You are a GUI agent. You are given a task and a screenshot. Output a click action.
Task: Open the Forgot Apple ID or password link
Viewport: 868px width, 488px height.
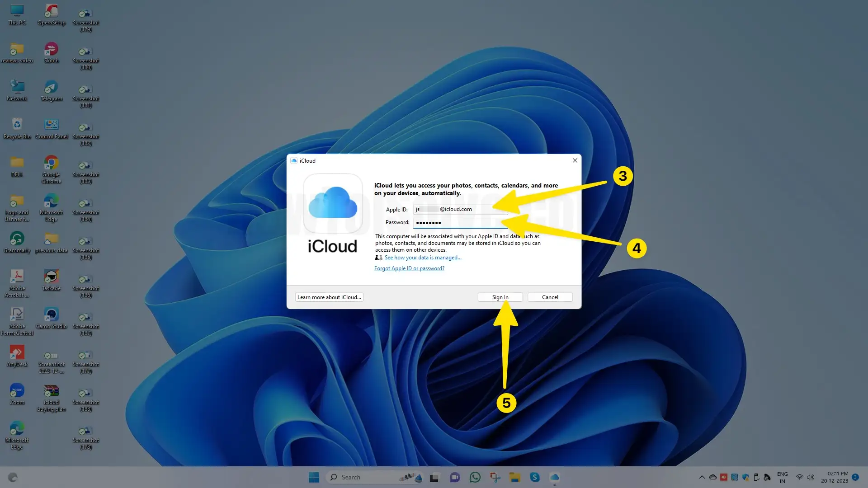(x=409, y=268)
